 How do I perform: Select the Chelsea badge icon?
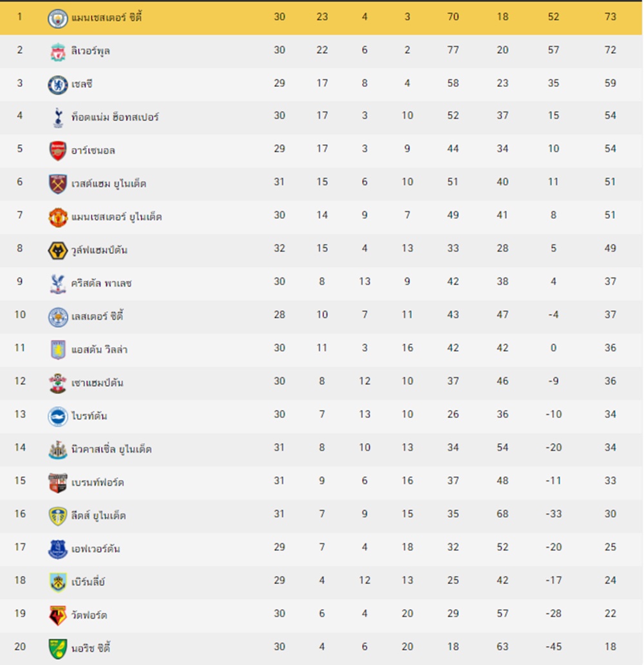point(57,85)
